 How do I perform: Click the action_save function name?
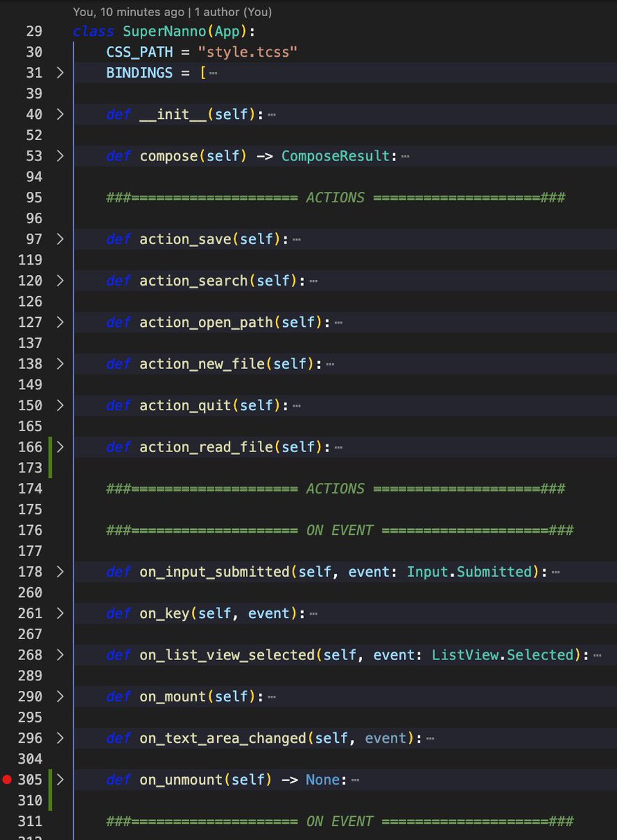[x=186, y=239]
